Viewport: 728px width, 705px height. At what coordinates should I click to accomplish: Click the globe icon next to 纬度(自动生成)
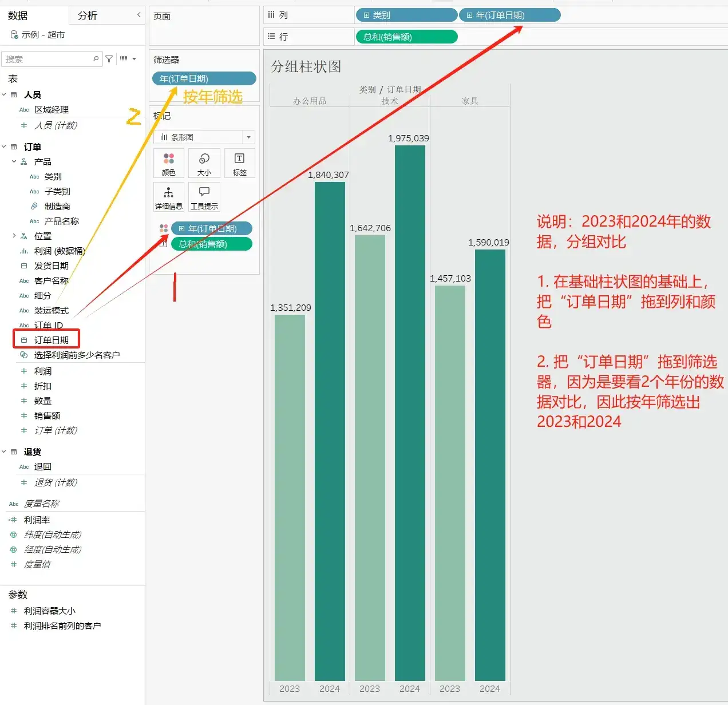(13, 534)
